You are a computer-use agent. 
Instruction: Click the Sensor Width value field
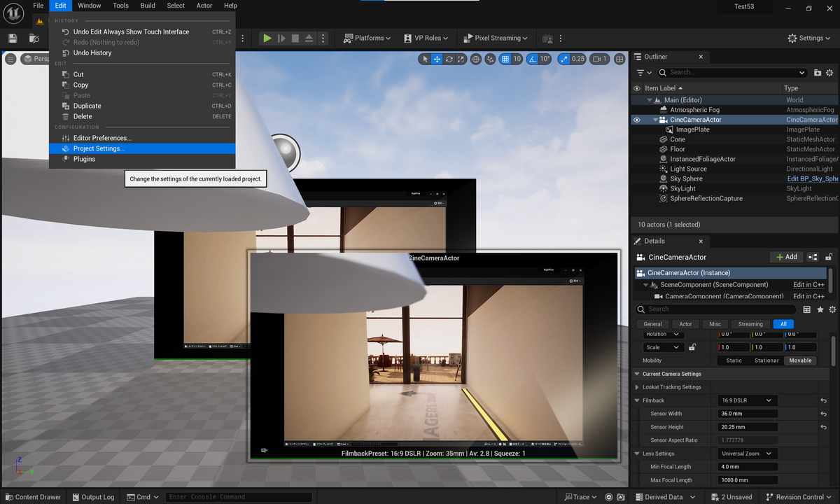pyautogui.click(x=748, y=414)
